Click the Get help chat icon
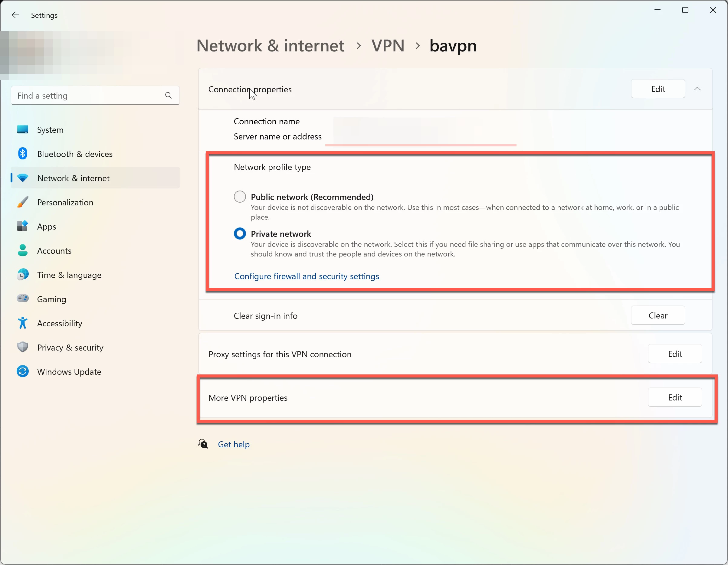 [x=203, y=444]
